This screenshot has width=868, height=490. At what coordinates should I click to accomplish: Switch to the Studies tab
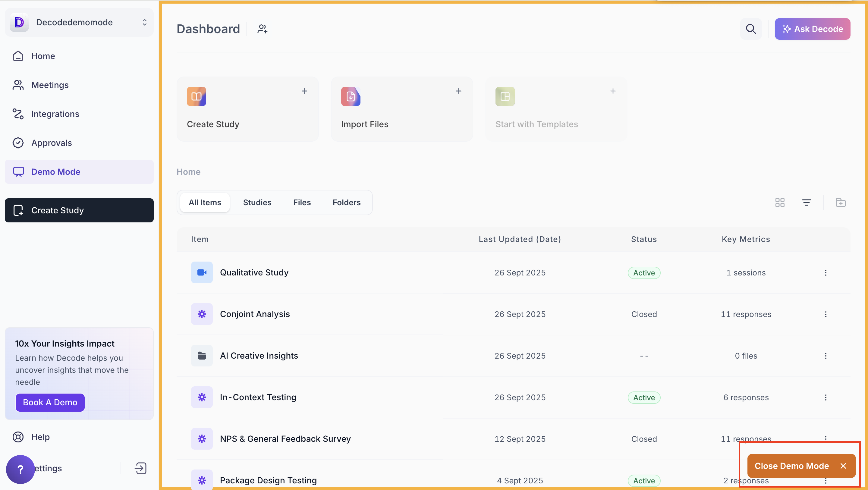coord(257,203)
